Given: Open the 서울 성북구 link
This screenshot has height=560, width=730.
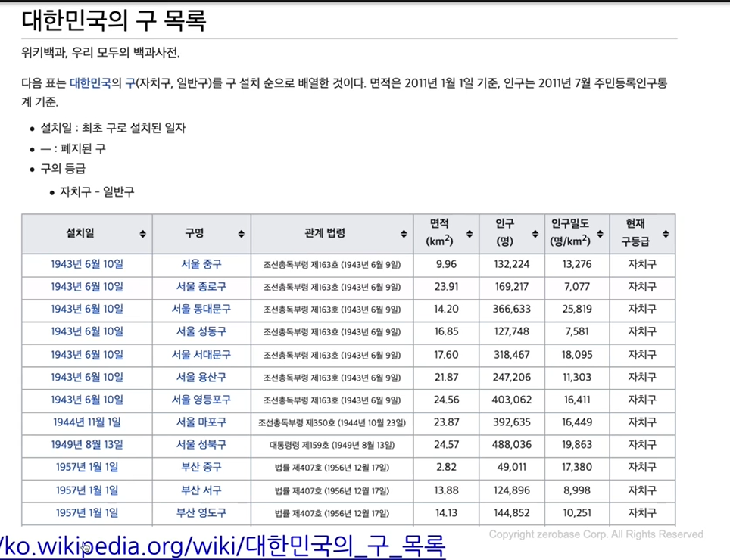Looking at the screenshot, I should (201, 445).
